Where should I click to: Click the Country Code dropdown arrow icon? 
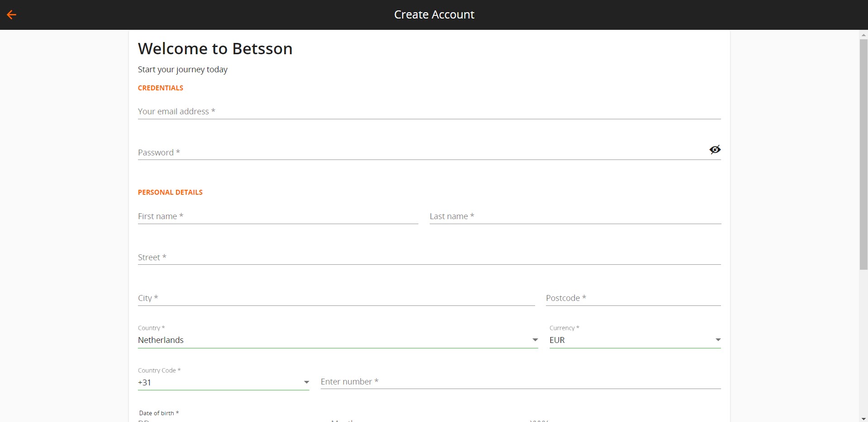306,382
